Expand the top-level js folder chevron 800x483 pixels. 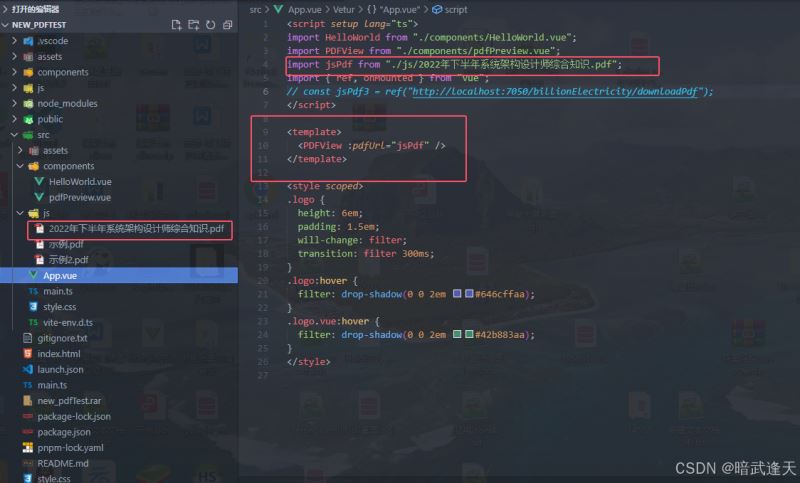coord(15,88)
